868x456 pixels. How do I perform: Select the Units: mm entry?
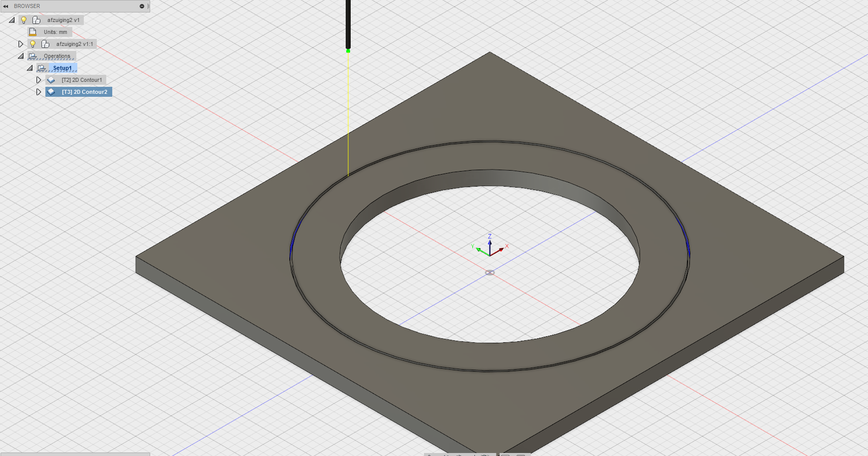55,32
